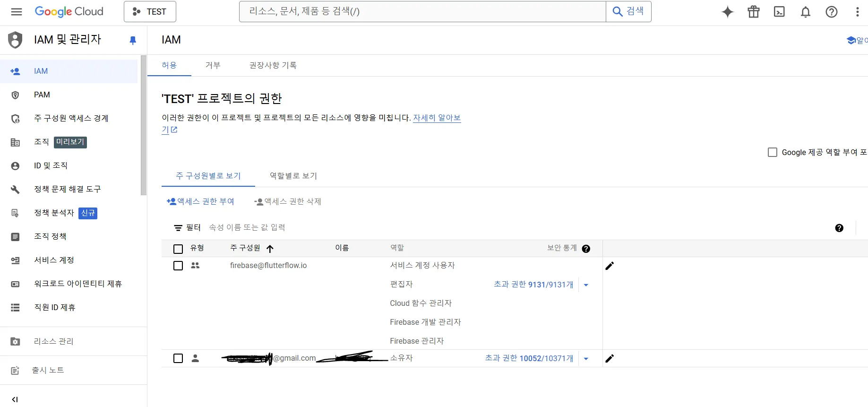868x407 pixels.
Task: Activate Cloud Shell terminal icon
Action: pos(779,12)
